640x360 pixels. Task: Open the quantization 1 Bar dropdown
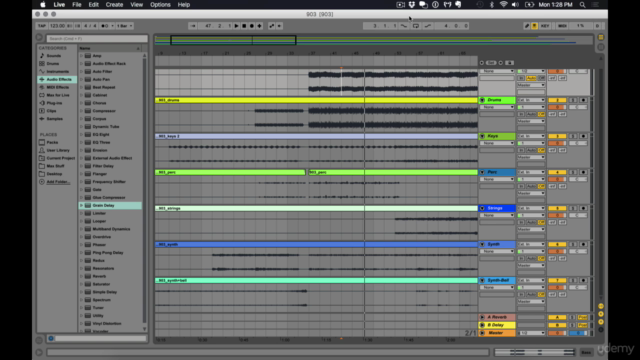tap(124, 26)
